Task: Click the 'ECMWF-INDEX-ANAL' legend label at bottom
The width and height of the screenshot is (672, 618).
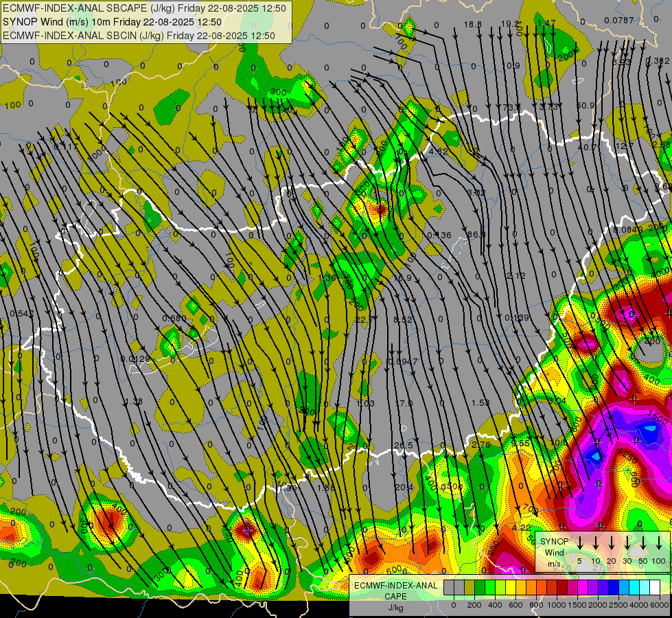Action: pyautogui.click(x=395, y=586)
